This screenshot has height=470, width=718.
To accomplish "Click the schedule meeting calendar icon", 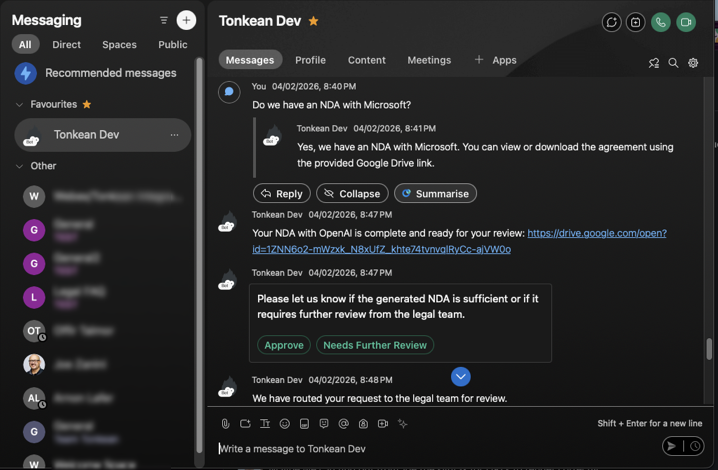I will click(635, 22).
